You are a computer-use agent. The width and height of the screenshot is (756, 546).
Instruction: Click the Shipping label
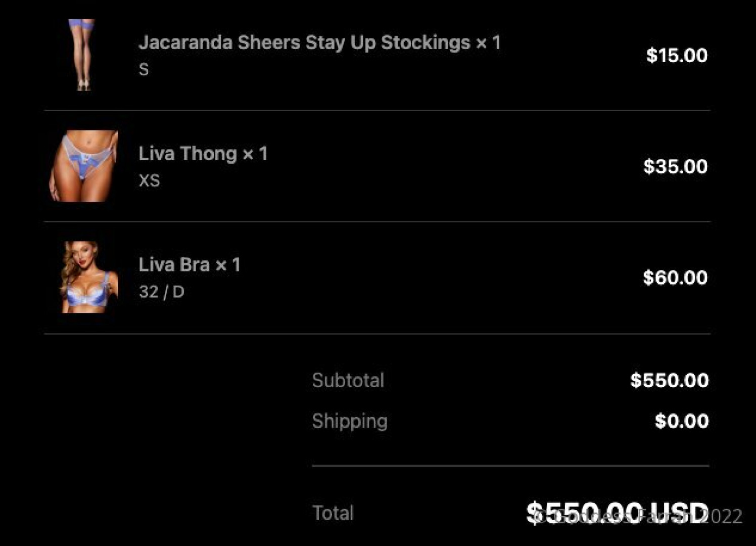350,421
